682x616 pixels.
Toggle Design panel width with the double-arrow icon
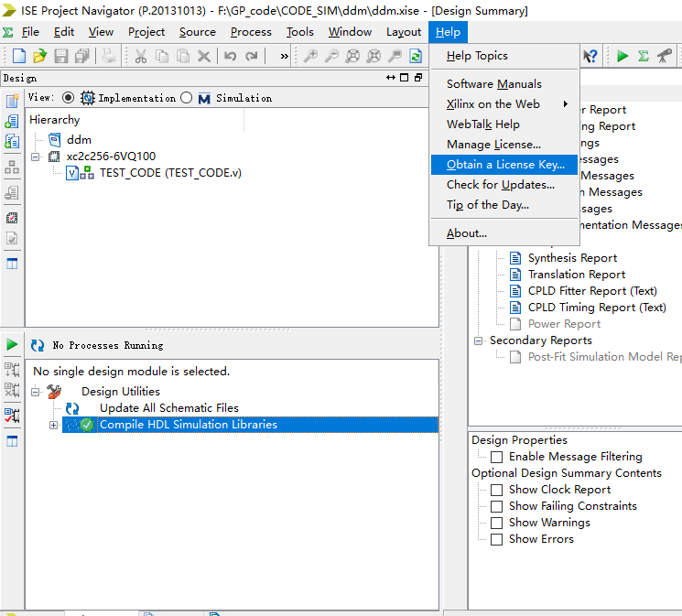coord(391,78)
